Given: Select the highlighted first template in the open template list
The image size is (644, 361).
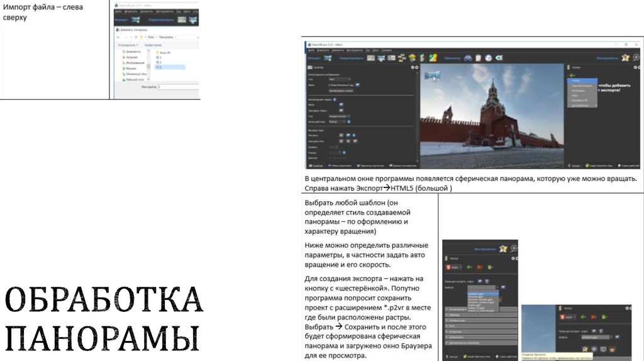Looking at the screenshot, I should coord(482,294).
